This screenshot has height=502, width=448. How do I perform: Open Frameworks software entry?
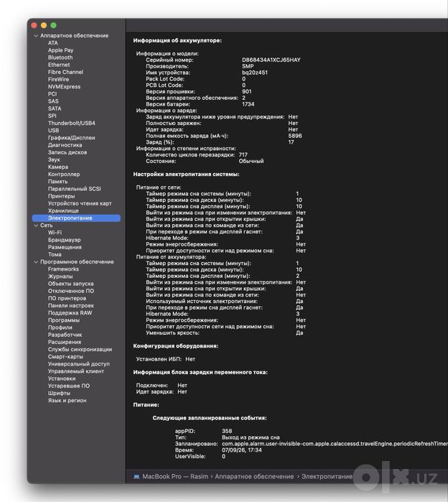(63, 269)
